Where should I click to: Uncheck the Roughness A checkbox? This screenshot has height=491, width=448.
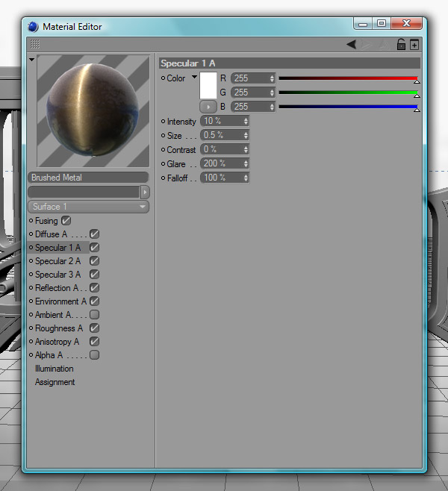point(94,328)
